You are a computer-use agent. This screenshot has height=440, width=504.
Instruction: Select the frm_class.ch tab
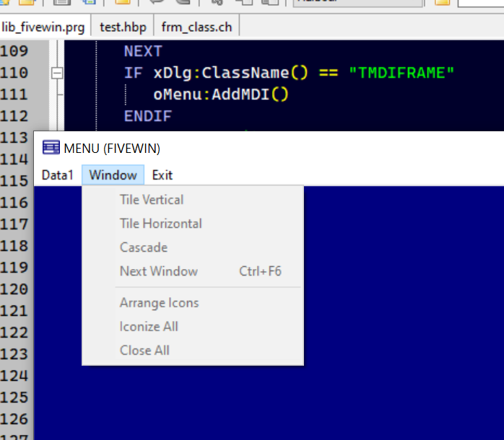coord(196,27)
